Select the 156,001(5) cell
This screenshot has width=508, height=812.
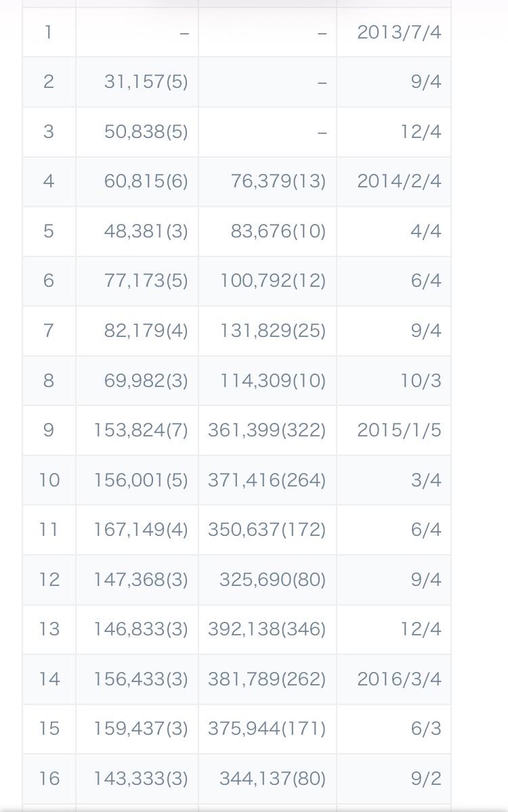(x=140, y=480)
